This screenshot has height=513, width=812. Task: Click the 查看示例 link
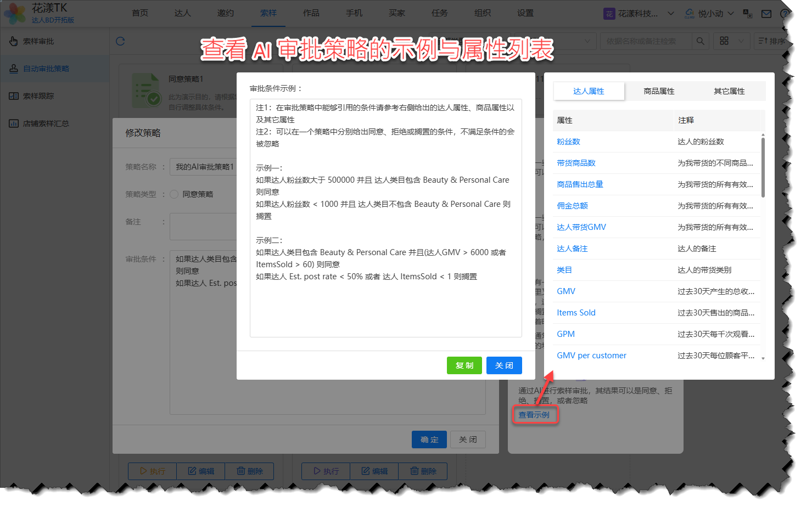coord(534,415)
